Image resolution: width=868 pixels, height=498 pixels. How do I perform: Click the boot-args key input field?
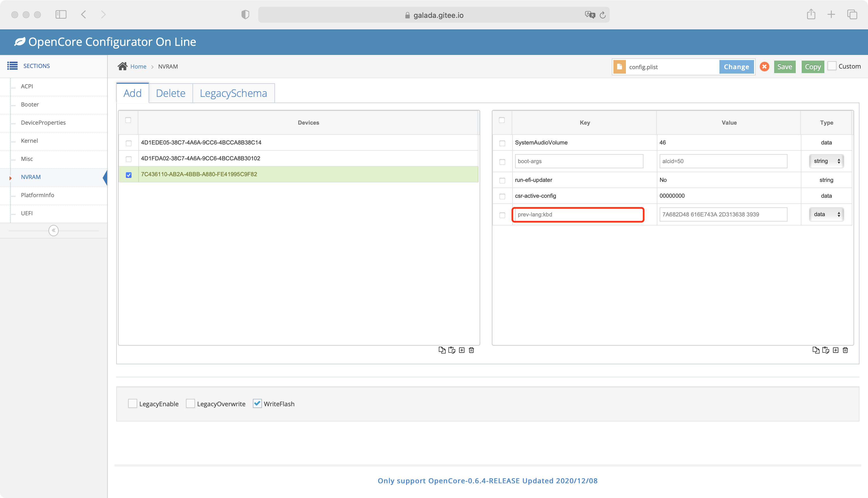click(x=579, y=161)
